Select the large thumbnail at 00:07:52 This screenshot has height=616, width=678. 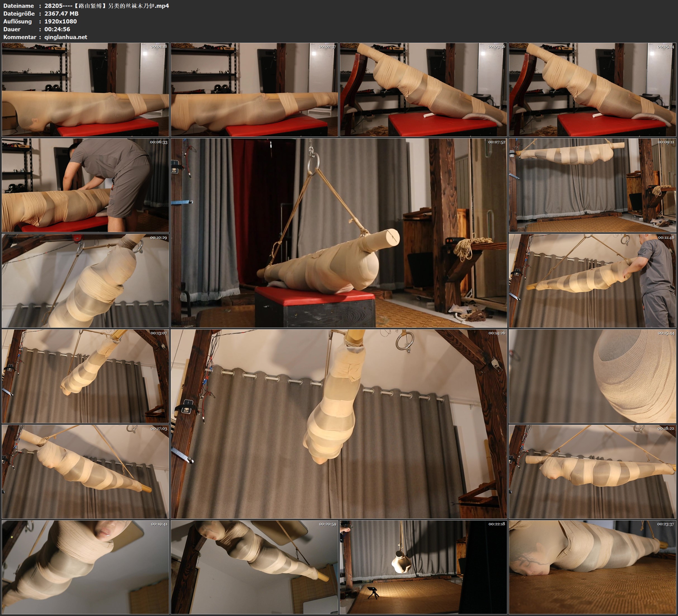(339, 233)
